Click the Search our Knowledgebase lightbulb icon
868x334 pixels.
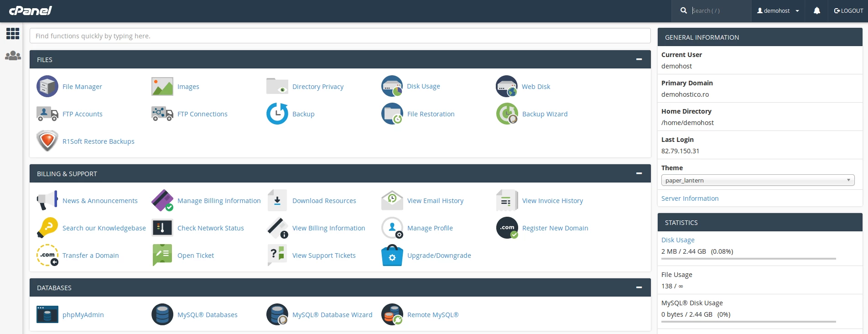pos(47,228)
